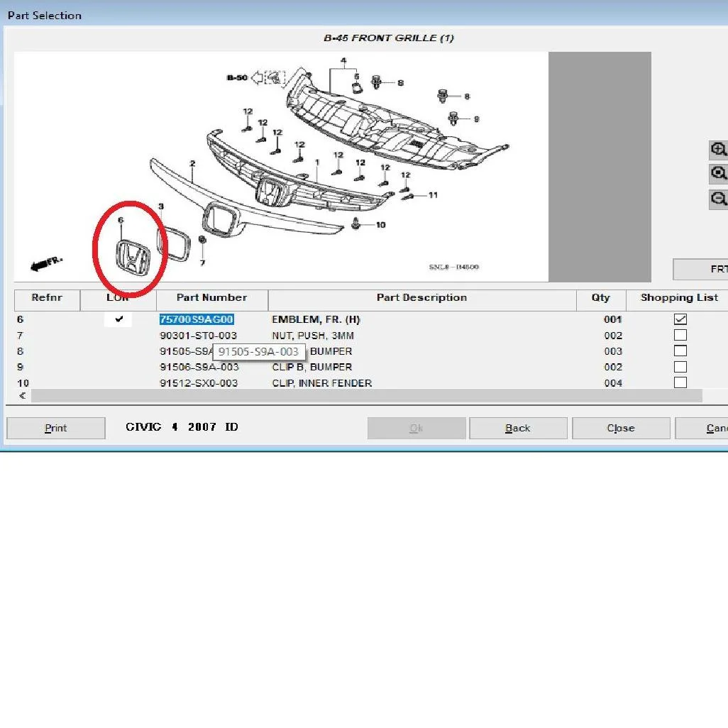
Task: Click part label 2 on the grille molding
Action: (193, 163)
